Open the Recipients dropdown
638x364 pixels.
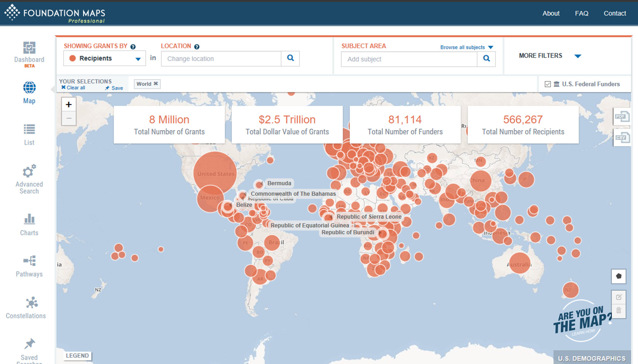tap(104, 58)
